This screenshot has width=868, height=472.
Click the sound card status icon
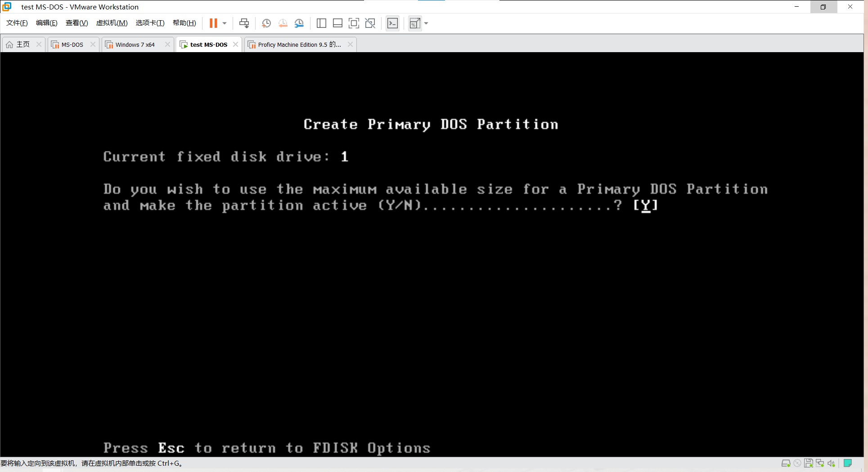[831, 463]
